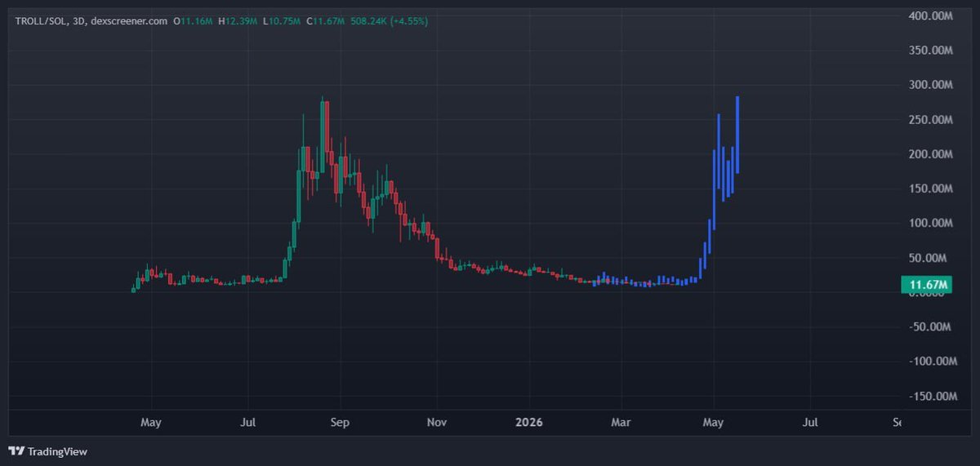Image resolution: width=980 pixels, height=466 pixels.
Task: Click the 100.00M price axis label
Action: tap(930, 223)
